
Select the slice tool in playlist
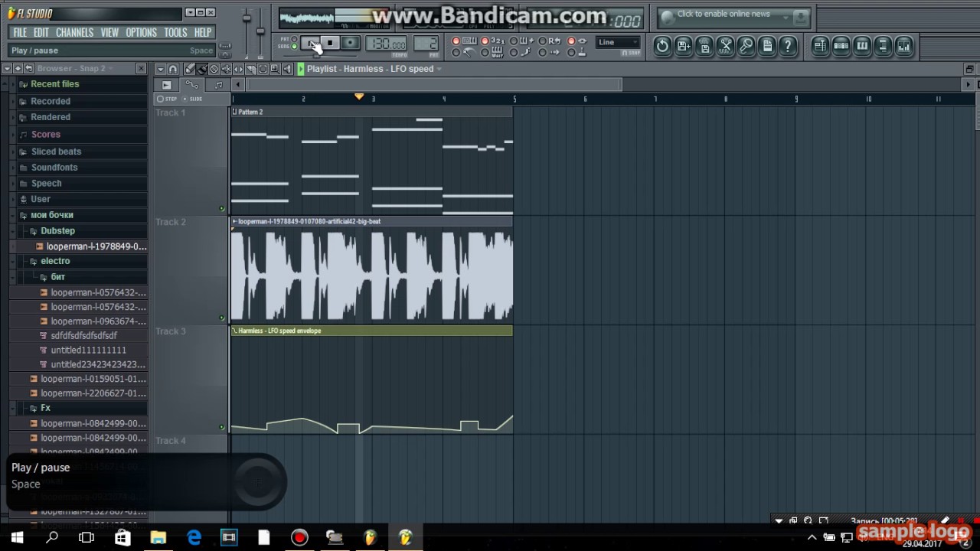[x=250, y=69]
